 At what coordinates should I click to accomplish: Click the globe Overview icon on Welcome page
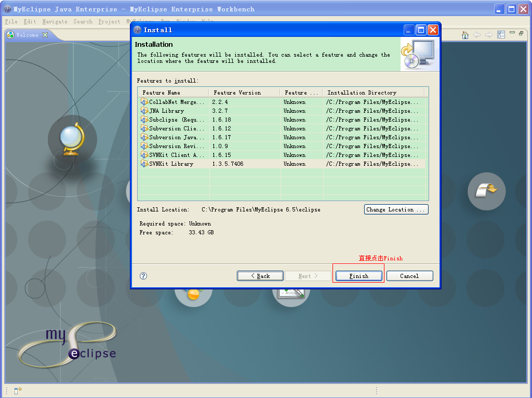(72, 139)
